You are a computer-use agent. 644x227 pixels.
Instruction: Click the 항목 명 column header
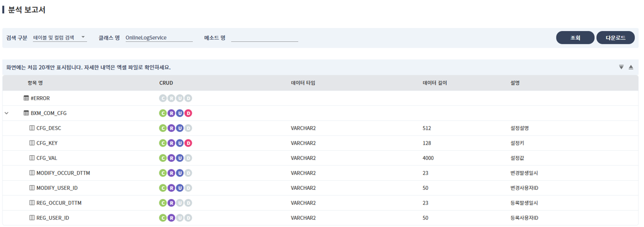[35, 83]
